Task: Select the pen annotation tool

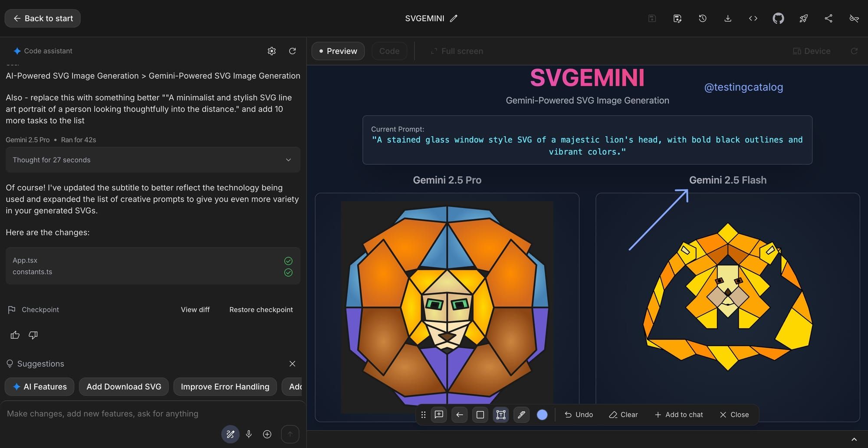Action: (521, 415)
